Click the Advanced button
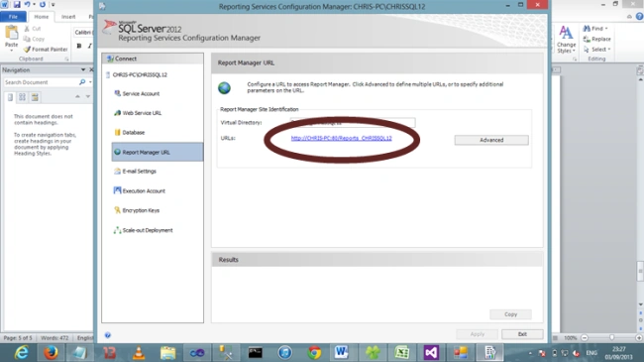644x362 pixels. [x=491, y=140]
